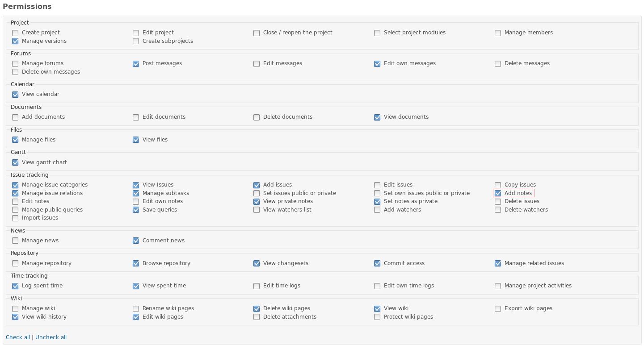Check the Export wiki pages checkbox
The image size is (644, 349).
(x=498, y=309)
